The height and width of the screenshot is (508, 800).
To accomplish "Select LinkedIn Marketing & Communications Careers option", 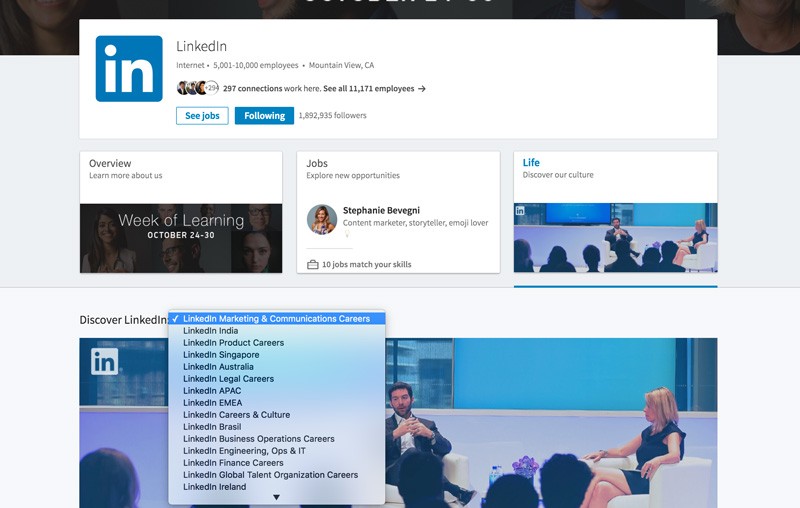I will (277, 319).
